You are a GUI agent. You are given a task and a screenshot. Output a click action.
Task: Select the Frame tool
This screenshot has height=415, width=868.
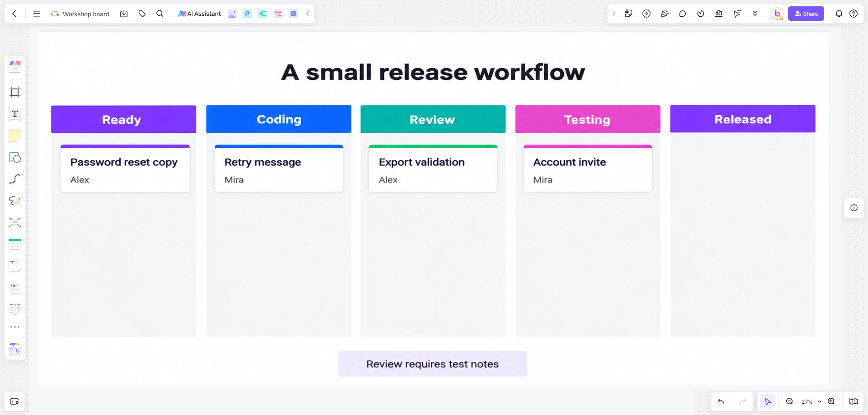tap(15, 92)
